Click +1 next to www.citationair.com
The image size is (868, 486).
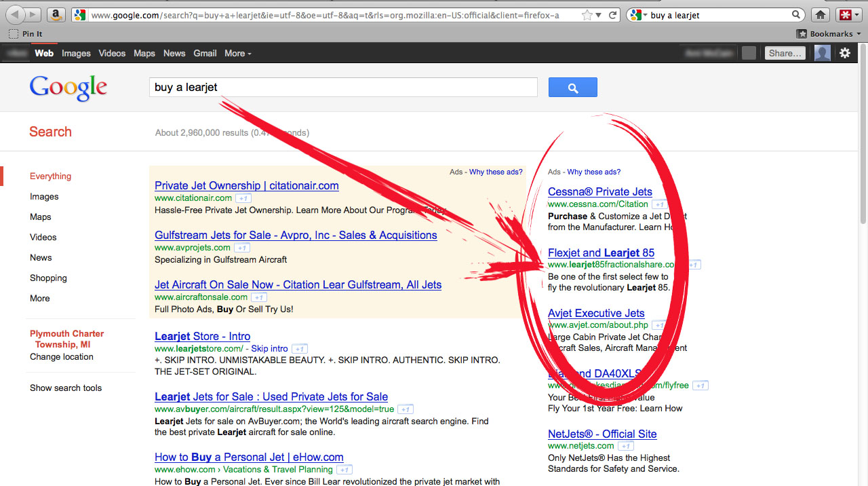(x=243, y=198)
